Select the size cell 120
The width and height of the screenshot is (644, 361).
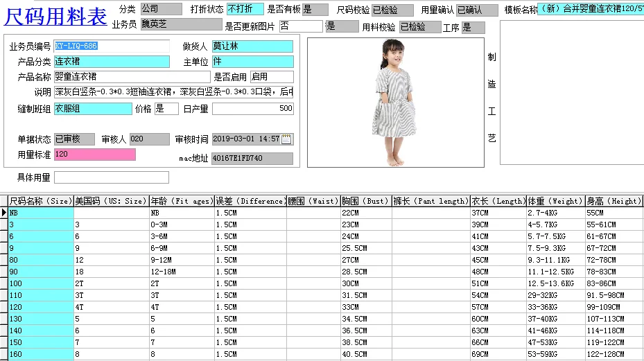click(x=41, y=307)
